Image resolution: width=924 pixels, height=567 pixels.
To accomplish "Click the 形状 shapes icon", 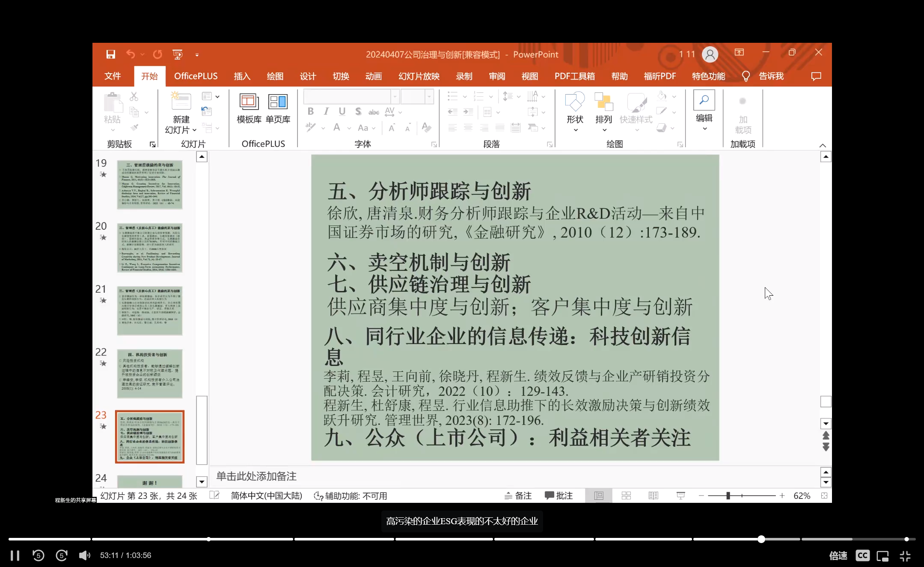I will (x=575, y=103).
